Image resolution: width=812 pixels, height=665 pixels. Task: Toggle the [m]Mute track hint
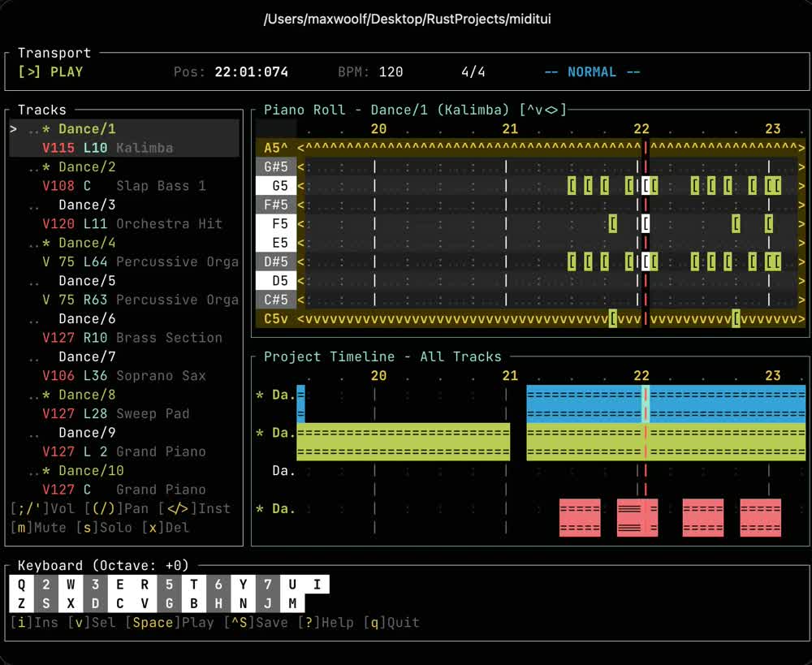tap(38, 528)
